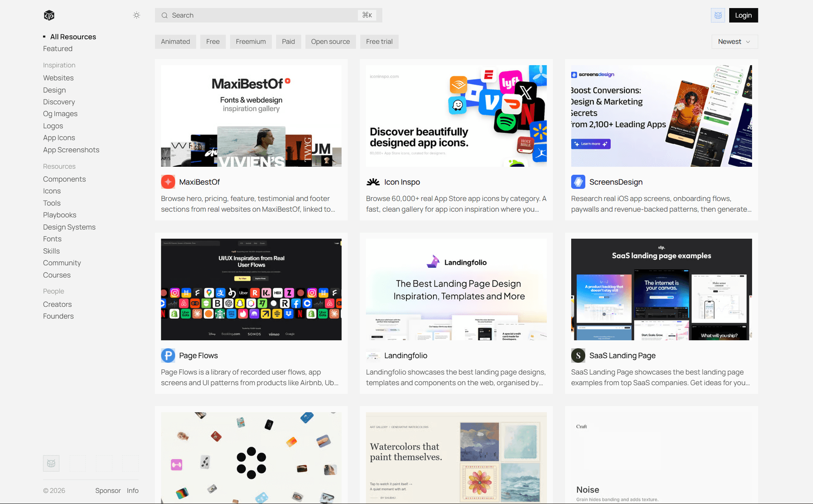Click the Page Flows blue P icon
The height and width of the screenshot is (504, 813).
168,355
